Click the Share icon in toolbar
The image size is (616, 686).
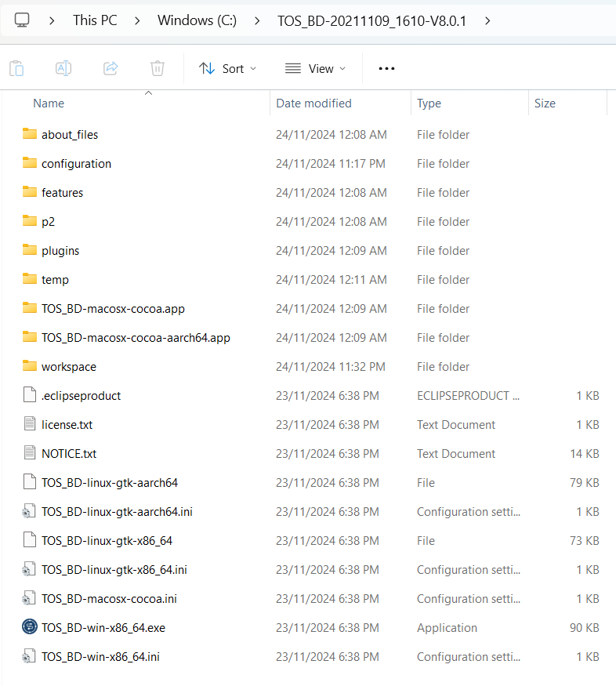tap(111, 68)
